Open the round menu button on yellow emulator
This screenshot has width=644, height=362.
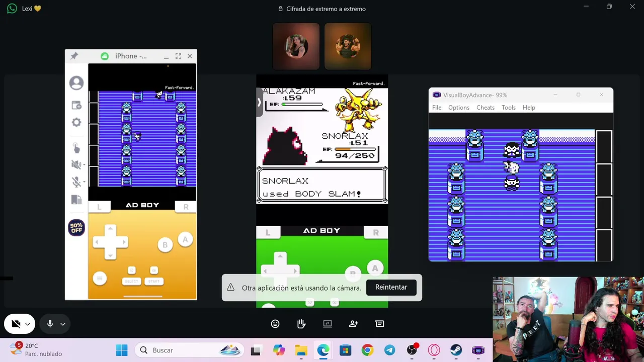click(x=100, y=279)
